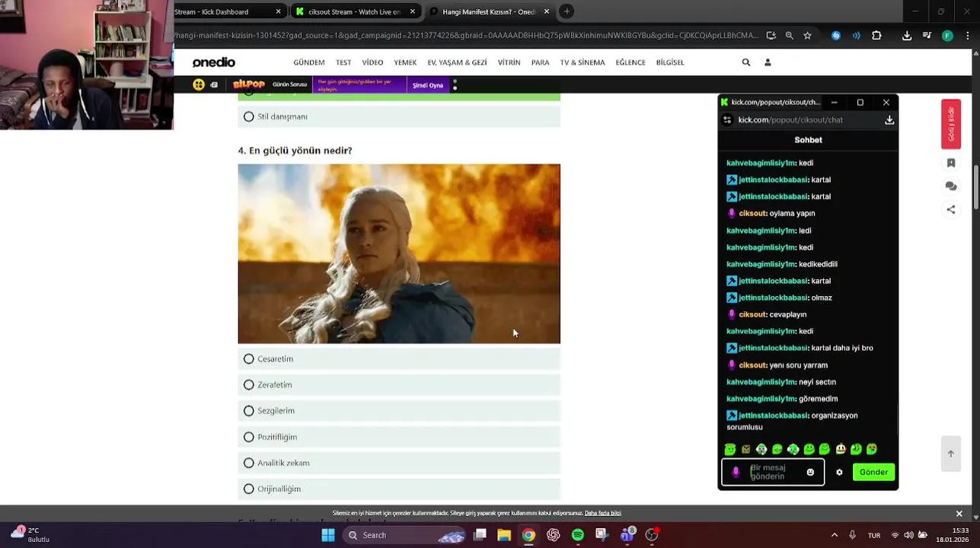Open the Daha fazla bilgi cookie link
This screenshot has height=548, width=980.
tap(603, 513)
